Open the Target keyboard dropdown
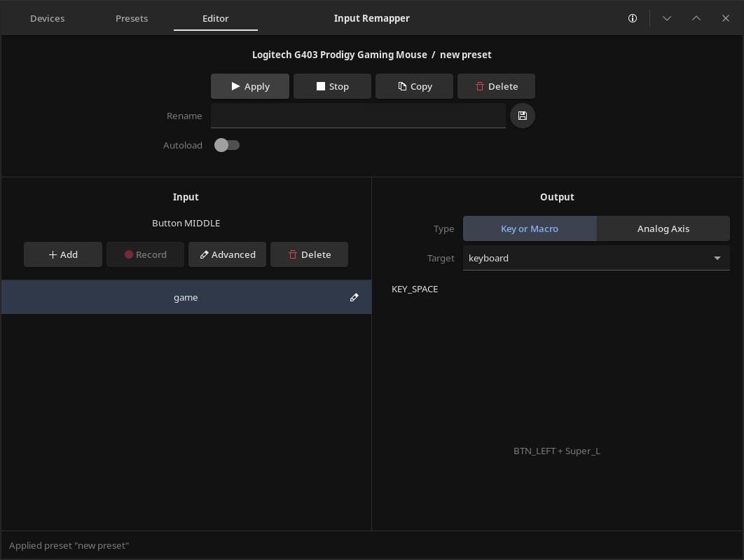This screenshot has height=560, width=744. click(x=596, y=258)
